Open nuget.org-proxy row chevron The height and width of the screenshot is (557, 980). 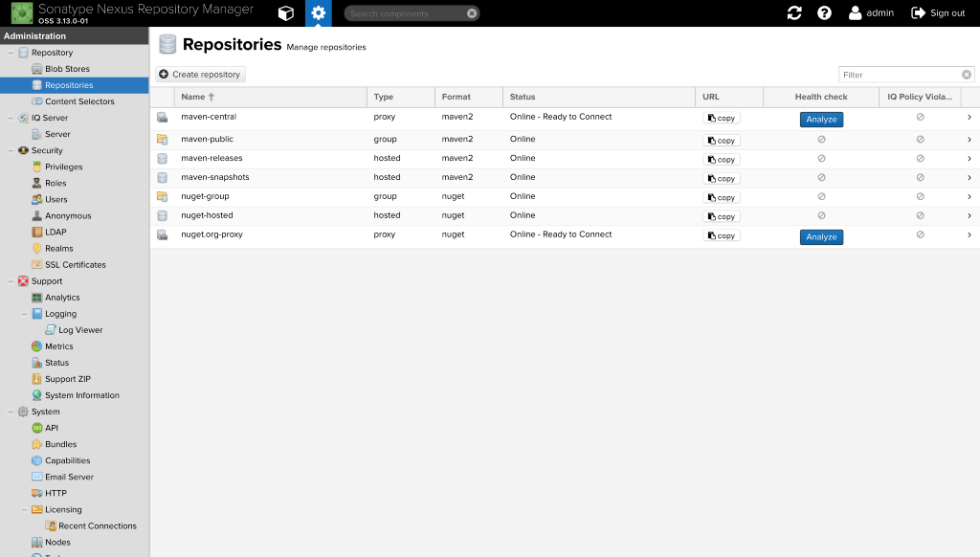click(x=969, y=235)
